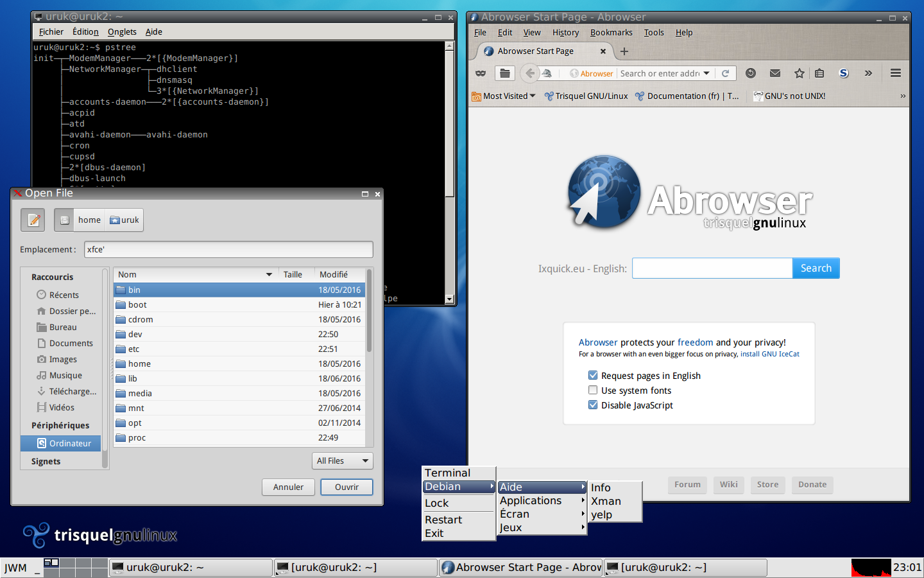The image size is (924, 578).
Task: Click the blue S toolbar icon
Action: coord(844,73)
